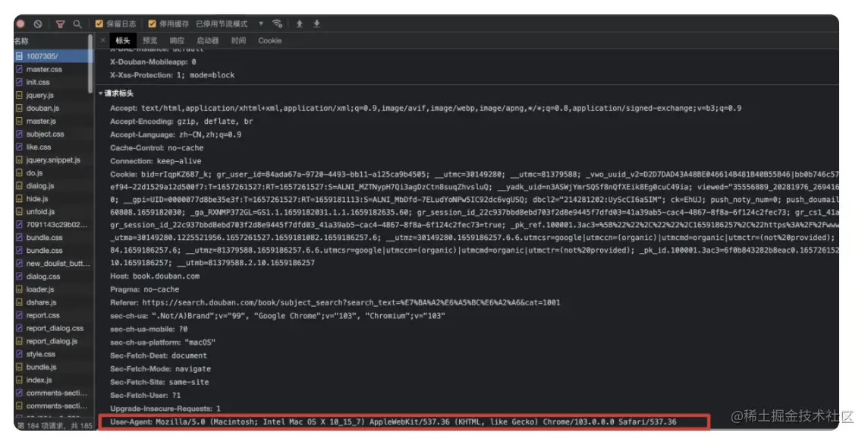The width and height of the screenshot is (868, 439).
Task: Open network conditions wifi icon
Action: point(278,24)
